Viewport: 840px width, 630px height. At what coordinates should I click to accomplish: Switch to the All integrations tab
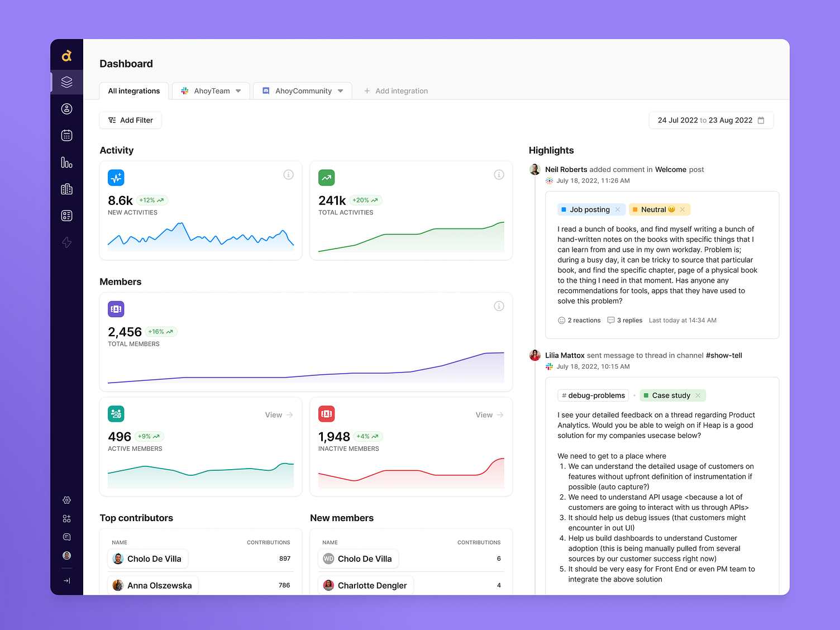(133, 90)
